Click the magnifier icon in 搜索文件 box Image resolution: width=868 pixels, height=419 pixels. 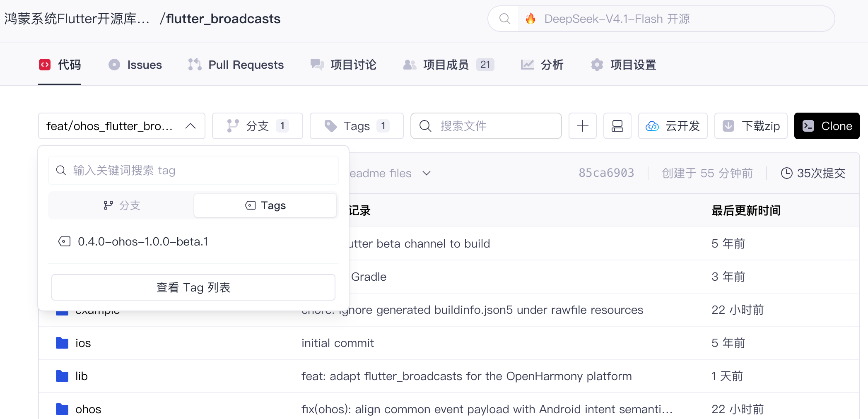point(425,126)
